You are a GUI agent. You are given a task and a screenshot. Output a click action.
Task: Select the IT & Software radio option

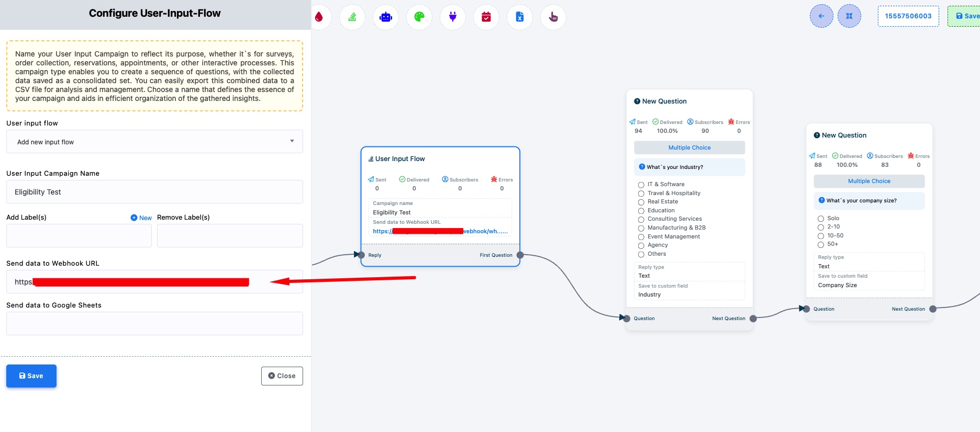641,185
